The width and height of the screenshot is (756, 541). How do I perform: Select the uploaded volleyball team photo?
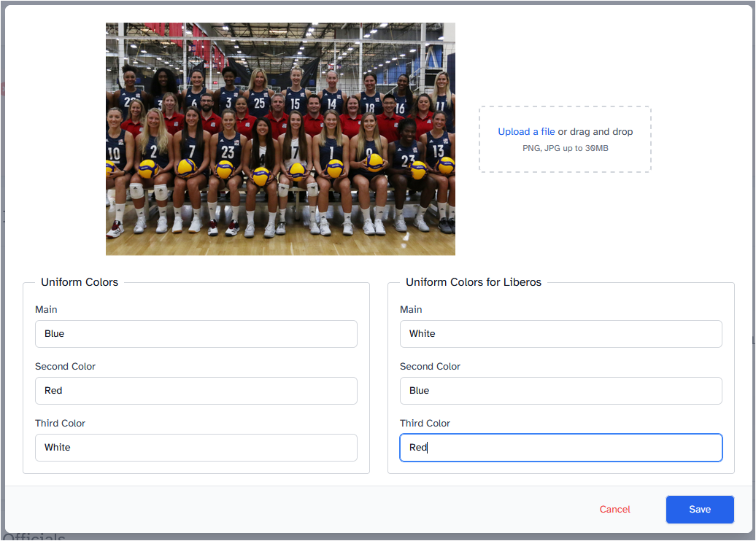tap(280, 139)
